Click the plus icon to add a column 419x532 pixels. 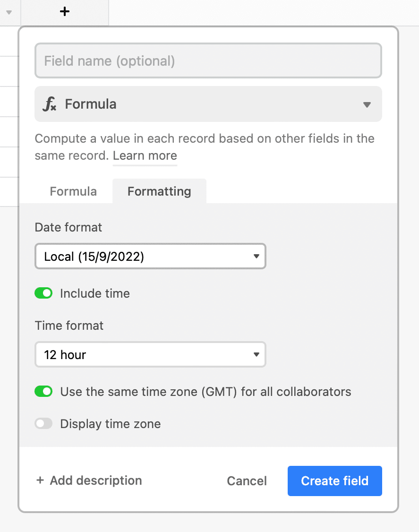pyautogui.click(x=65, y=12)
